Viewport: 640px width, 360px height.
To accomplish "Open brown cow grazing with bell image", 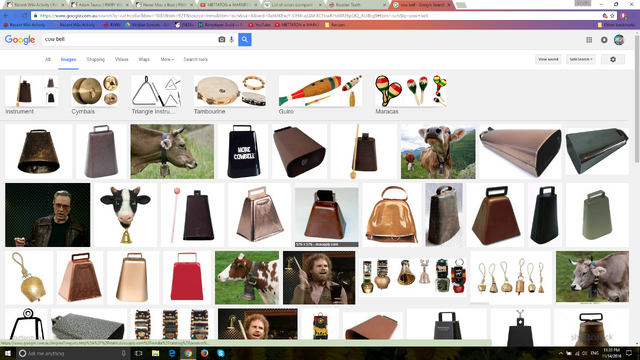I will pos(172,151).
